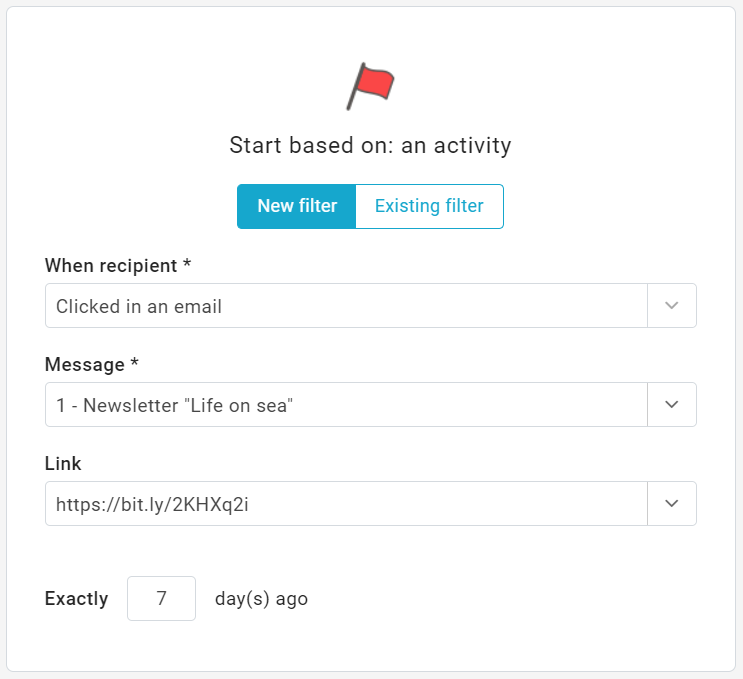The width and height of the screenshot is (743, 679).
Task: Click the 'day(s) ago' text
Action: 261,599
